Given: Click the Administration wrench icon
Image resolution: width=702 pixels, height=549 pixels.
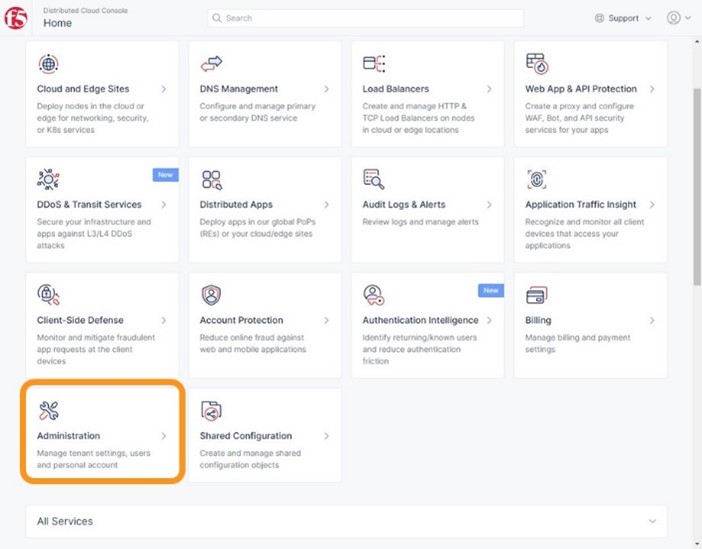Looking at the screenshot, I should click(48, 411).
